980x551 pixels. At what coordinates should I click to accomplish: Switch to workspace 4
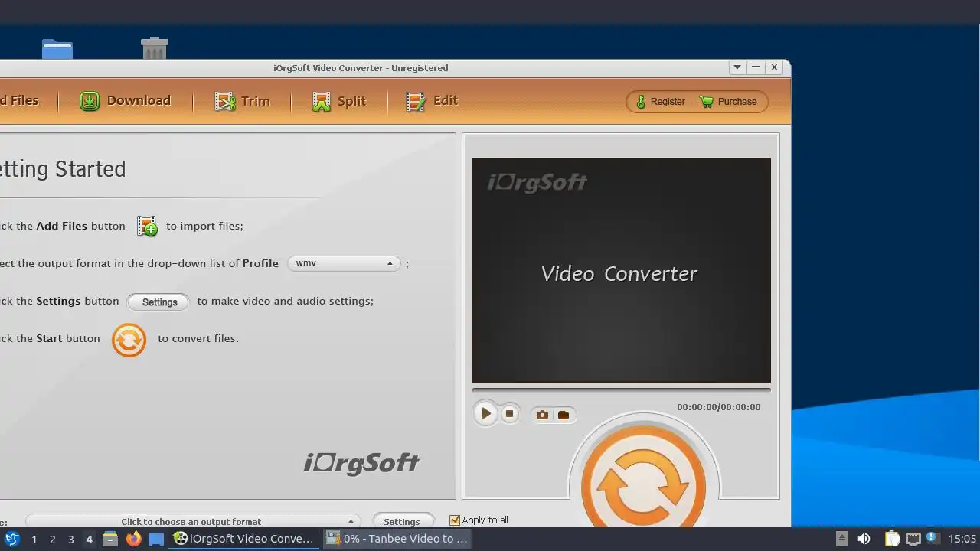pyautogui.click(x=89, y=539)
